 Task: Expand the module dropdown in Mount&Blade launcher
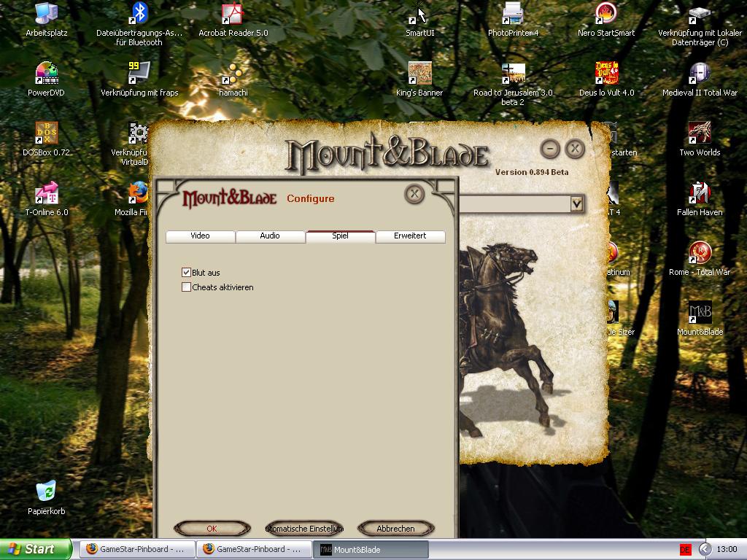[576, 204]
